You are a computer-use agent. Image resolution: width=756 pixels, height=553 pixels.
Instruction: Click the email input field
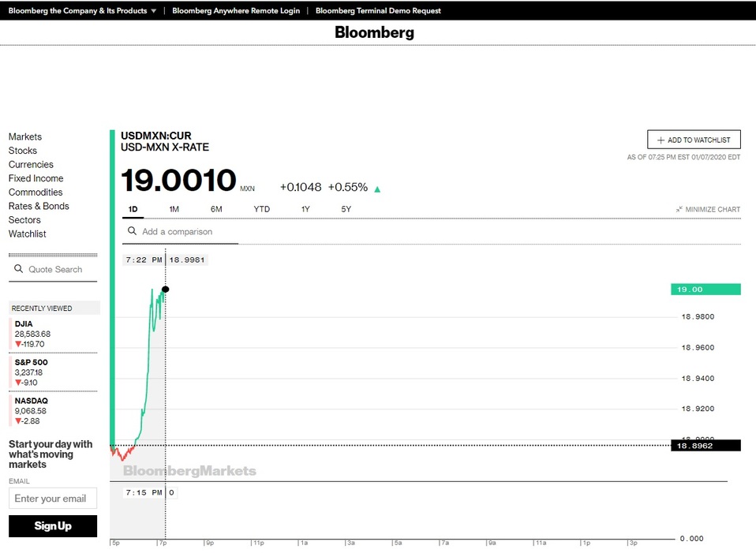[53, 498]
